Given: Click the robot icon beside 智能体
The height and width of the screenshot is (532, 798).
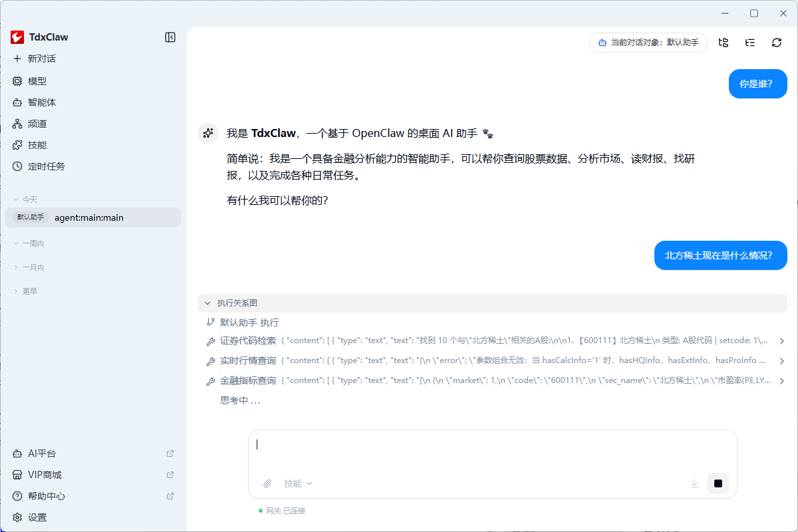Looking at the screenshot, I should [x=17, y=102].
